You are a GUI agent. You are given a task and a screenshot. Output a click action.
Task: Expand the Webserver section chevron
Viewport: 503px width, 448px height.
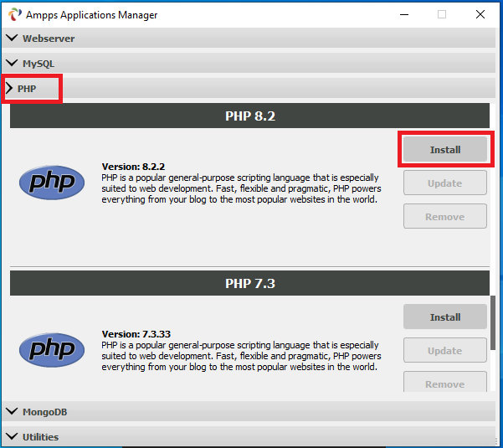[12, 38]
